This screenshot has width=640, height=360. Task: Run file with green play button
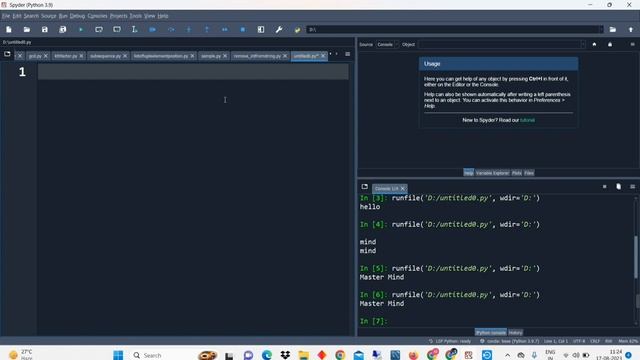[x=81, y=29]
